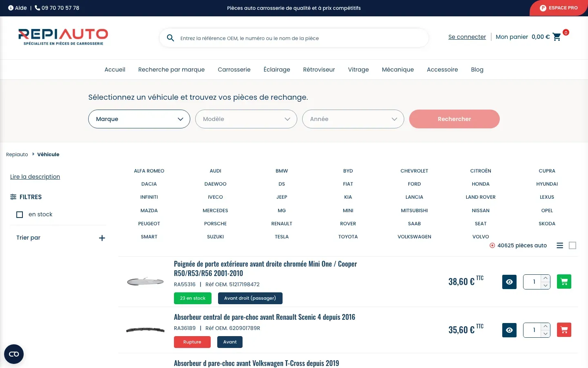
Task: Open the Mini One door handle thumbnail
Action: [x=145, y=281]
